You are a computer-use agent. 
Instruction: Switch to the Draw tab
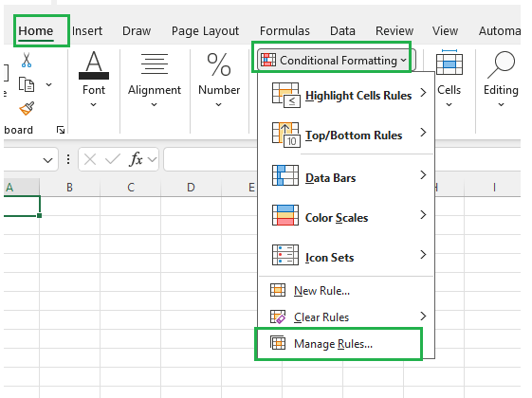click(137, 31)
